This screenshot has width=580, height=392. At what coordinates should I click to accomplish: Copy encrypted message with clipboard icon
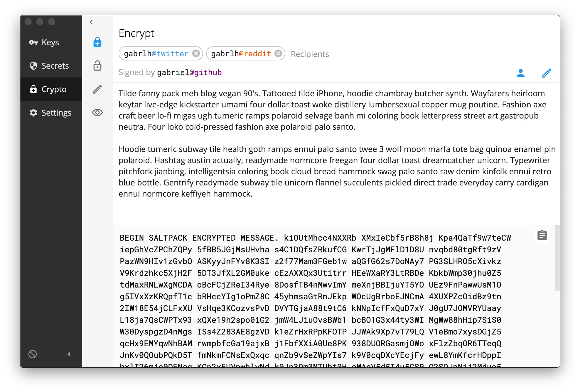[542, 235]
